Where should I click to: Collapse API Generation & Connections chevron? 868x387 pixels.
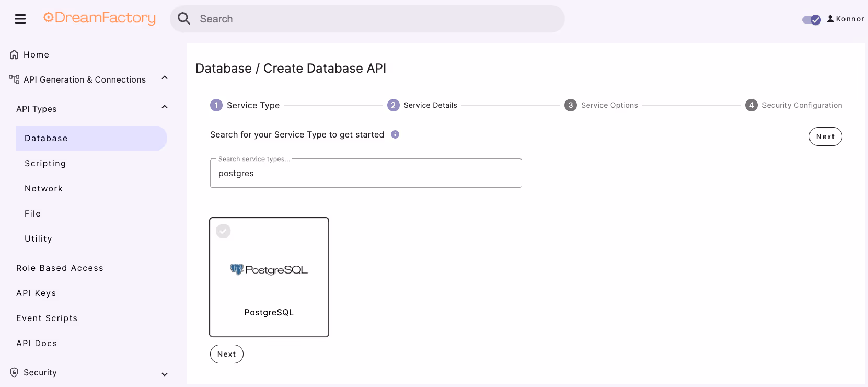pyautogui.click(x=165, y=78)
